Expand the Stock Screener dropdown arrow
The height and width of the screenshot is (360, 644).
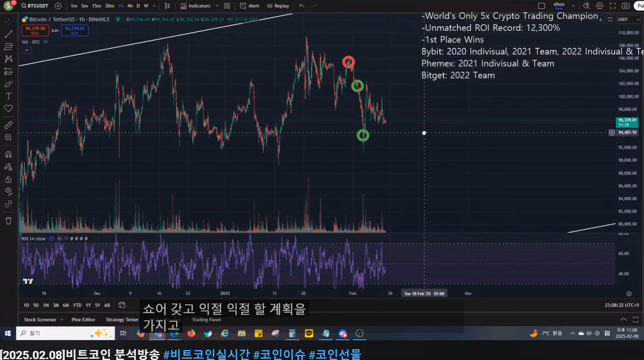62,320
